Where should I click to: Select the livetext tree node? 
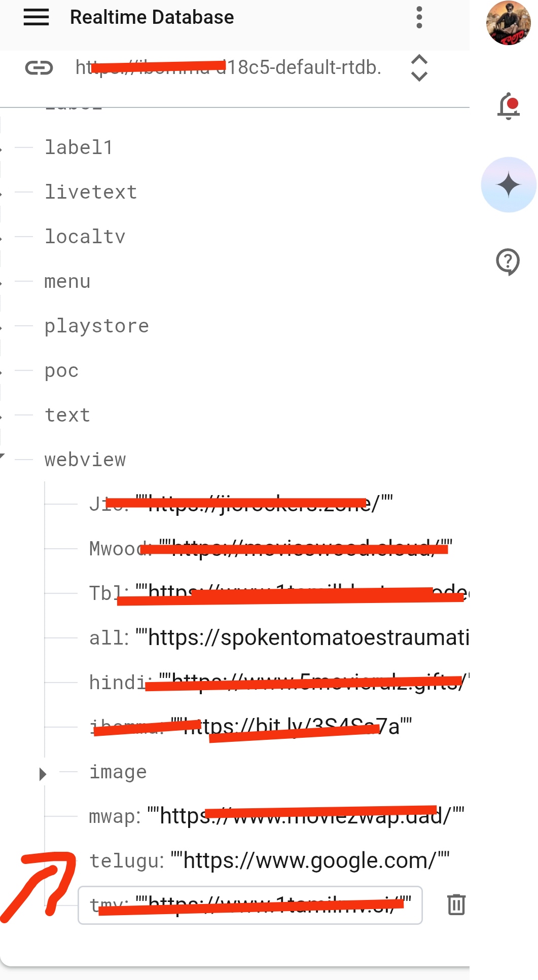pyautogui.click(x=91, y=192)
